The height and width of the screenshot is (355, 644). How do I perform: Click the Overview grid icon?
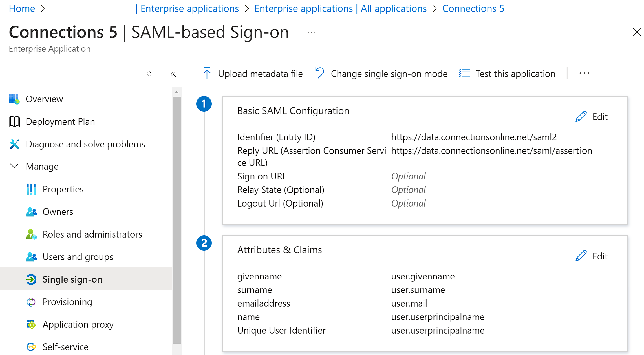(x=14, y=99)
